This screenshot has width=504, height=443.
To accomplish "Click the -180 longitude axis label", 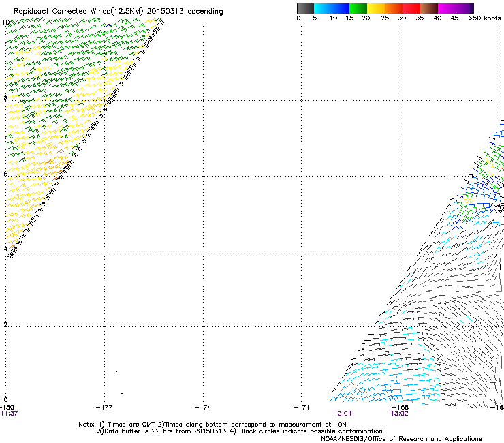I will [x=7, y=408].
